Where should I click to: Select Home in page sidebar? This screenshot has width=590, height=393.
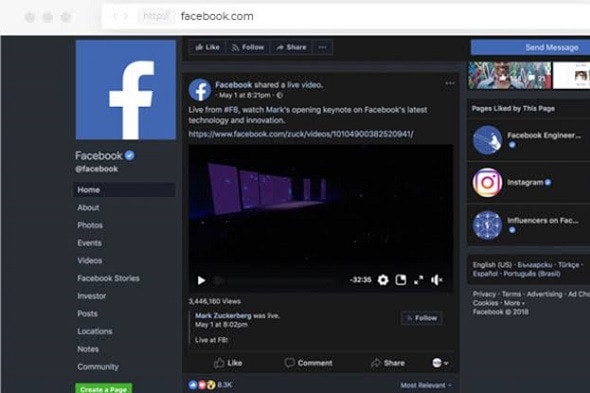pyautogui.click(x=124, y=190)
